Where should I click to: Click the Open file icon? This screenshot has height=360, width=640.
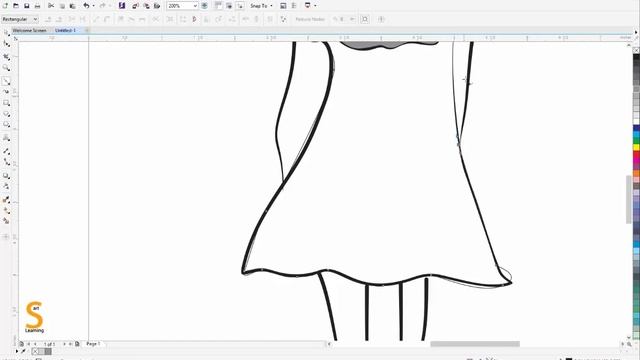tap(16, 6)
